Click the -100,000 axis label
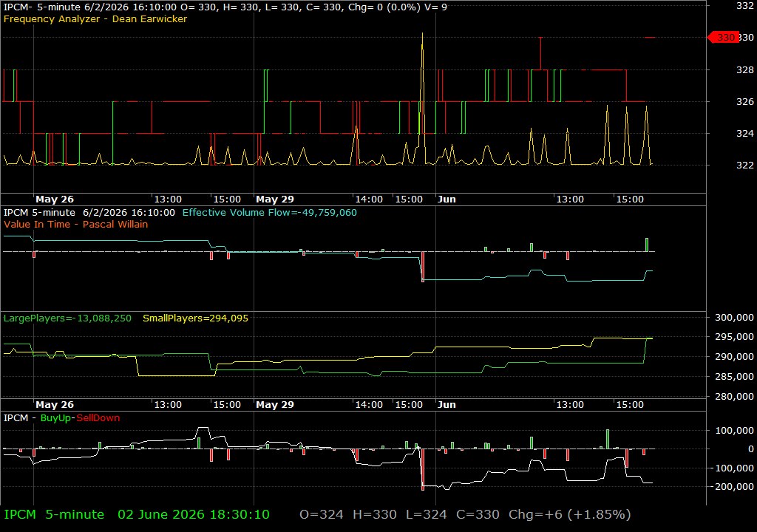 tap(732, 468)
